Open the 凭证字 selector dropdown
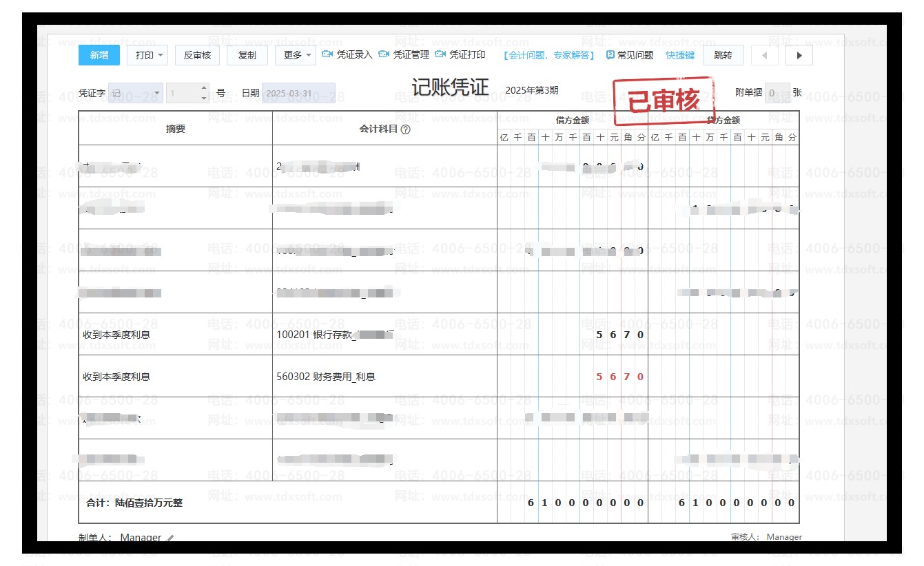 pyautogui.click(x=156, y=93)
